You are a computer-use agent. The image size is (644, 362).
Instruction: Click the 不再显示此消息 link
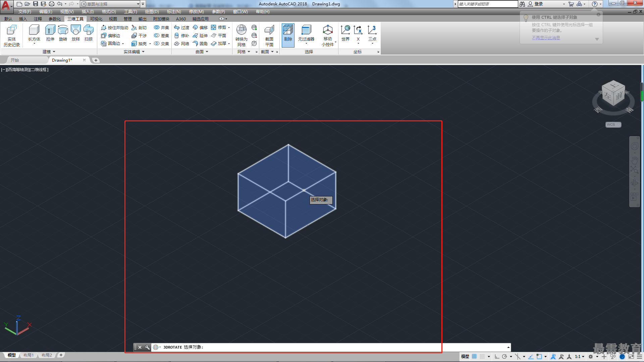click(546, 38)
